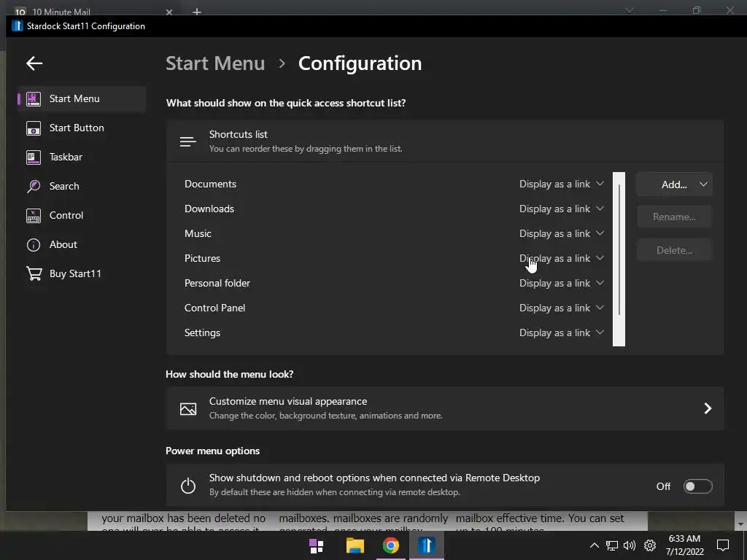Viewport: 747px width, 560px height.
Task: Select the Downloads shortcut row
Action: point(395,209)
